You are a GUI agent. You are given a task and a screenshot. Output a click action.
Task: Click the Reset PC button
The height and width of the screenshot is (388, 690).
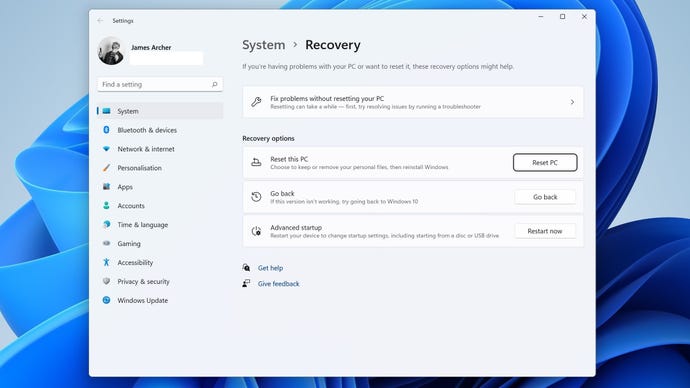[x=545, y=162]
